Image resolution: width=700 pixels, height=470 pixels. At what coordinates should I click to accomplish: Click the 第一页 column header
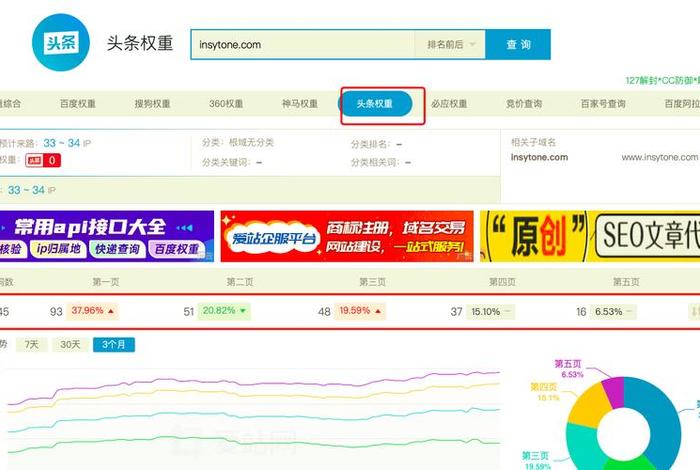click(x=106, y=282)
